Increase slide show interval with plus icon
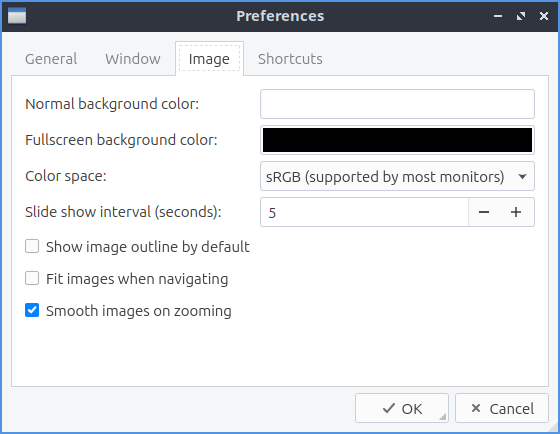The height and width of the screenshot is (434, 560). point(516,212)
